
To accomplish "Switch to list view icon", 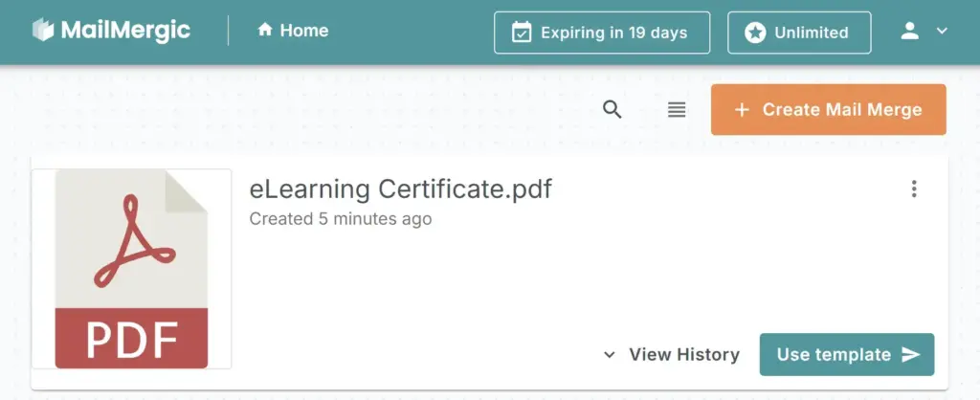I will click(x=677, y=109).
